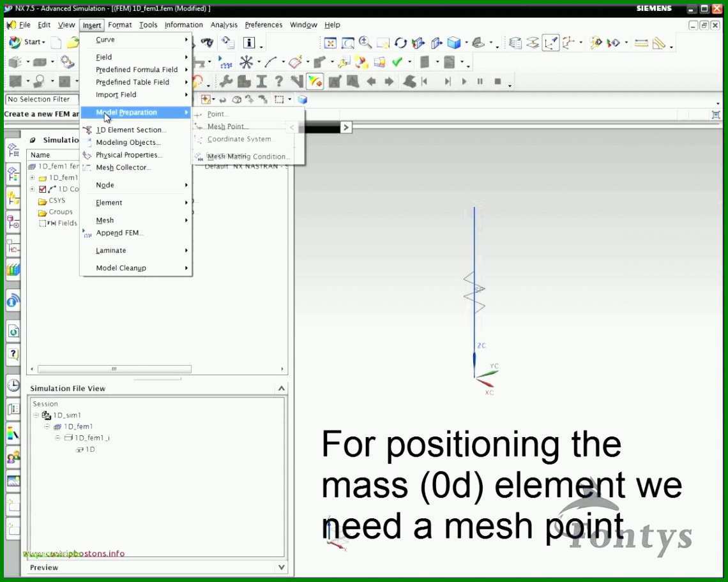This screenshot has height=582, width=728.
Task: Click the Stop animation button
Action: (x=497, y=82)
